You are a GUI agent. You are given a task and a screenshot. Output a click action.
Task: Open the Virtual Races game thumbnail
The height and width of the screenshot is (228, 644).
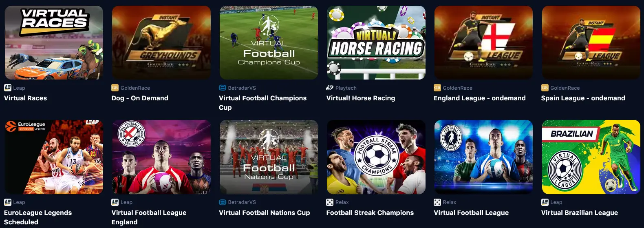pos(54,42)
